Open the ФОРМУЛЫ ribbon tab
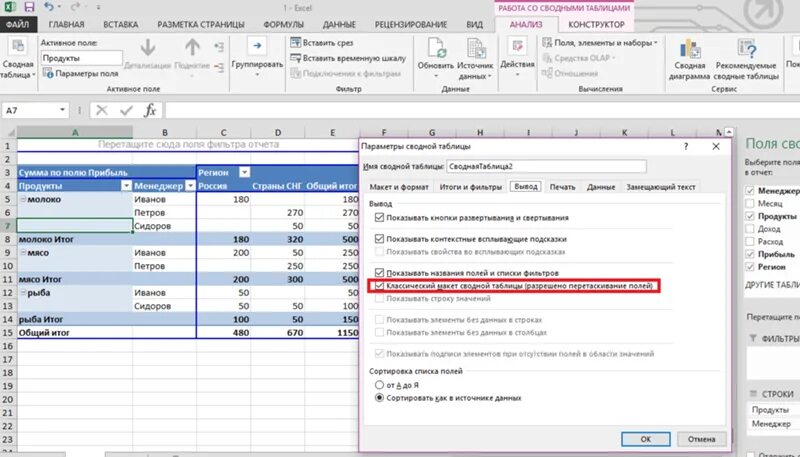 click(x=283, y=24)
